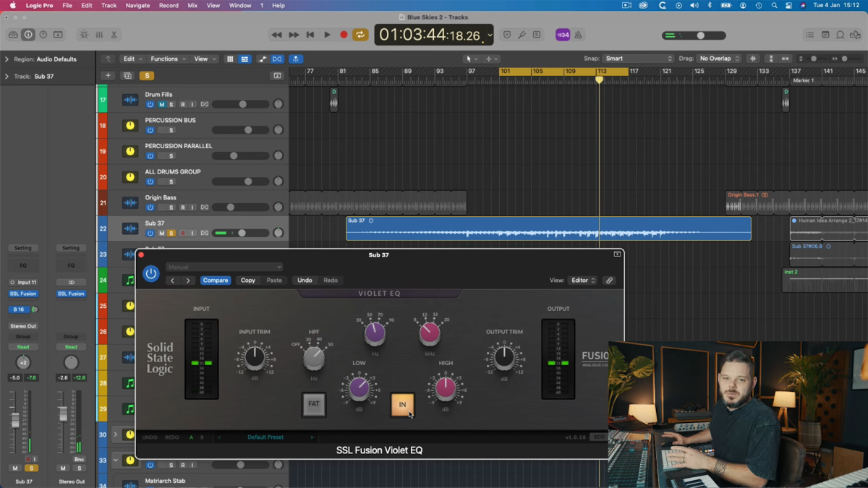Click the plugin Undo button
Viewport: 868px width, 488px height.
pyautogui.click(x=305, y=281)
